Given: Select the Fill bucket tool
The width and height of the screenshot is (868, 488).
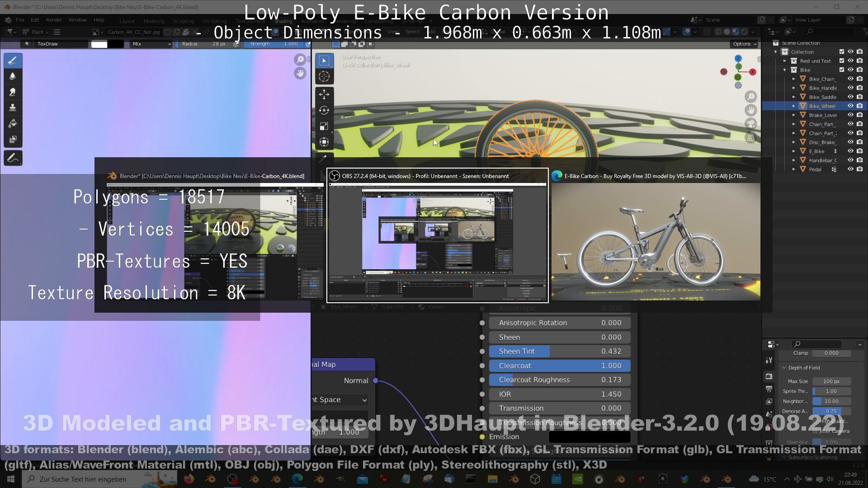Looking at the screenshot, I should click(13, 123).
